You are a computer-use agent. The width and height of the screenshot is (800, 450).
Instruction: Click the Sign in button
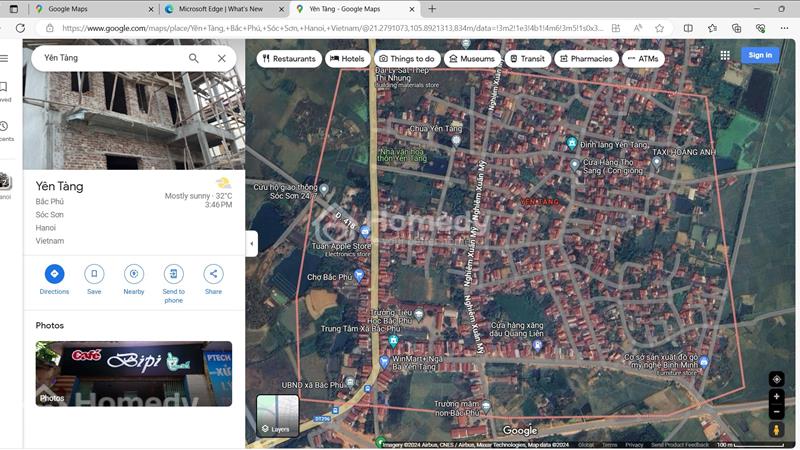760,55
